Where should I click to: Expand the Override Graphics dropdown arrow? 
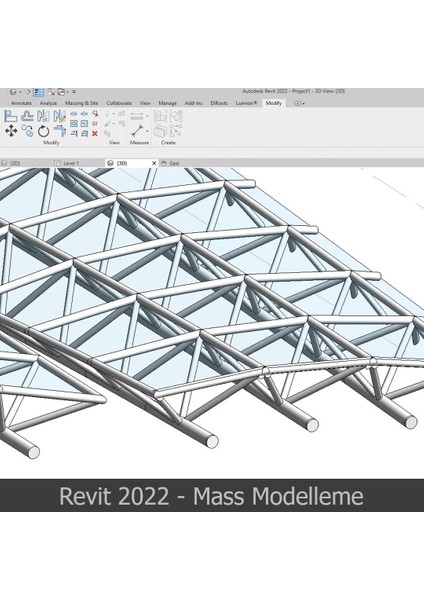point(114,124)
